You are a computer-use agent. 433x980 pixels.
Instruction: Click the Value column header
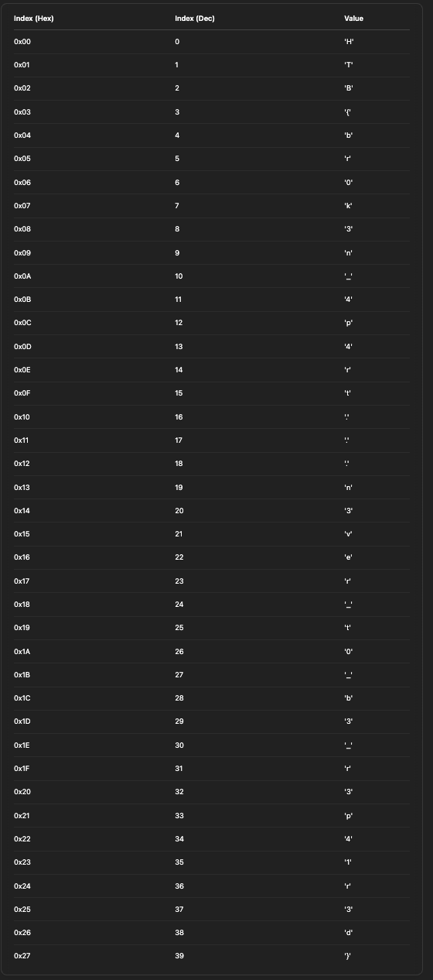[353, 19]
